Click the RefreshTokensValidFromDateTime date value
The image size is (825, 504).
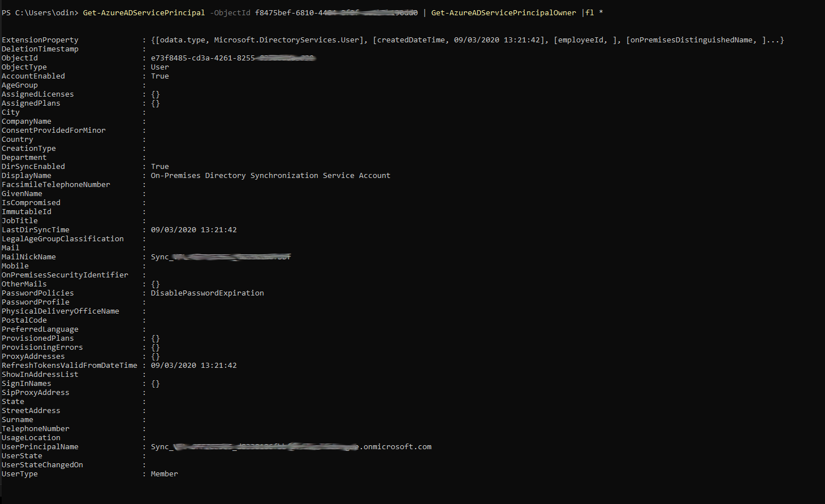point(193,366)
